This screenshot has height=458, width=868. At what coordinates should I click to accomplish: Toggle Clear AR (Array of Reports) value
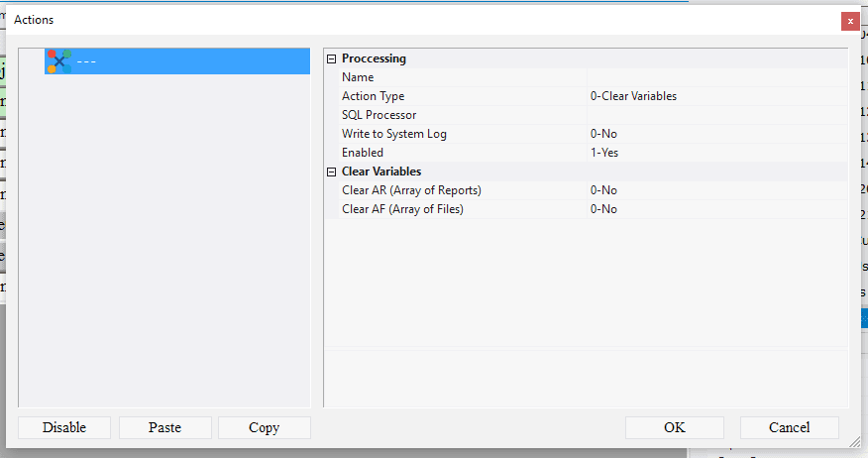(x=716, y=190)
